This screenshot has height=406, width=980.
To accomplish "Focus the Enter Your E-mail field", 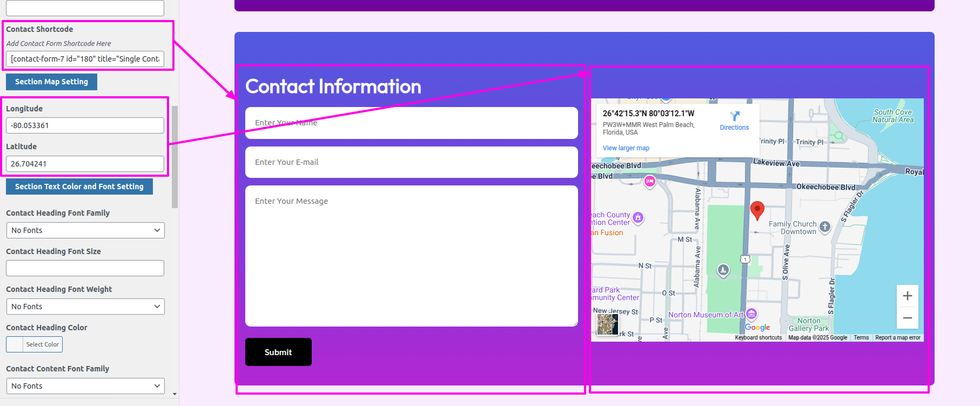I will (x=411, y=162).
